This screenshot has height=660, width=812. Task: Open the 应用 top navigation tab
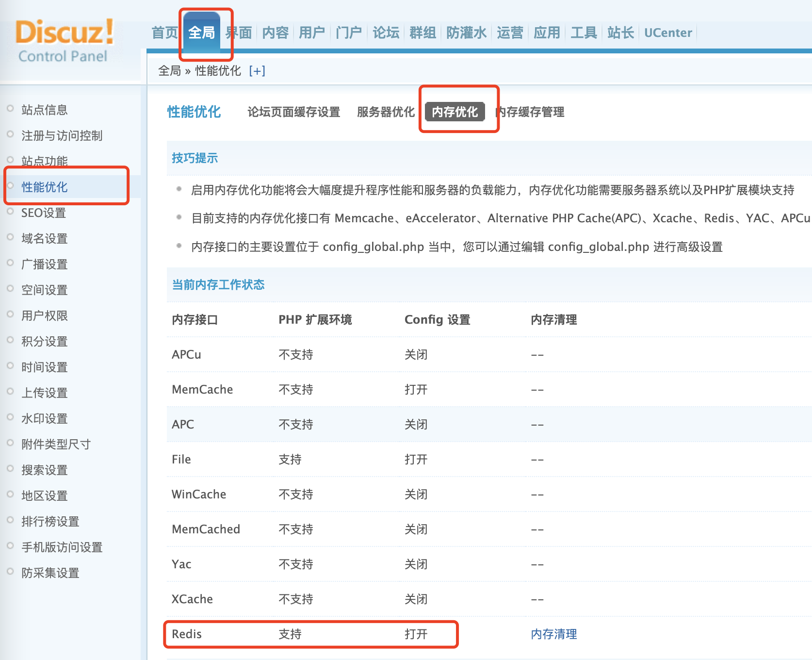tap(547, 33)
